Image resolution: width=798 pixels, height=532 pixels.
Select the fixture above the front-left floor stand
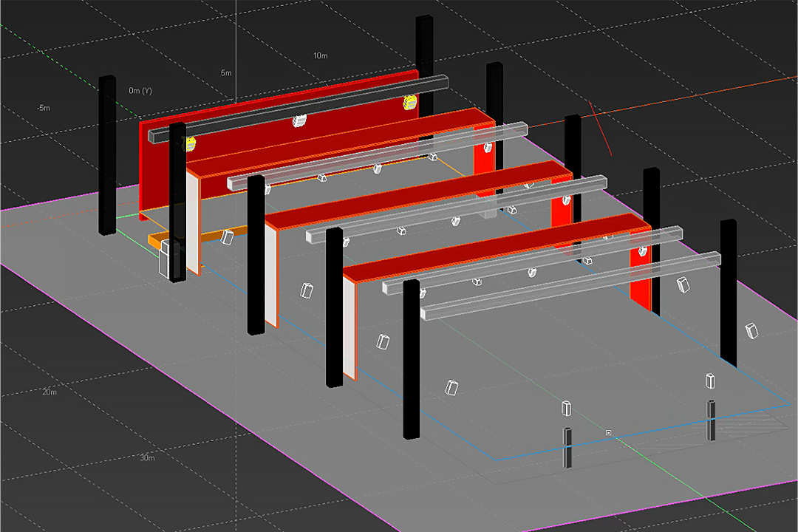[567, 409]
